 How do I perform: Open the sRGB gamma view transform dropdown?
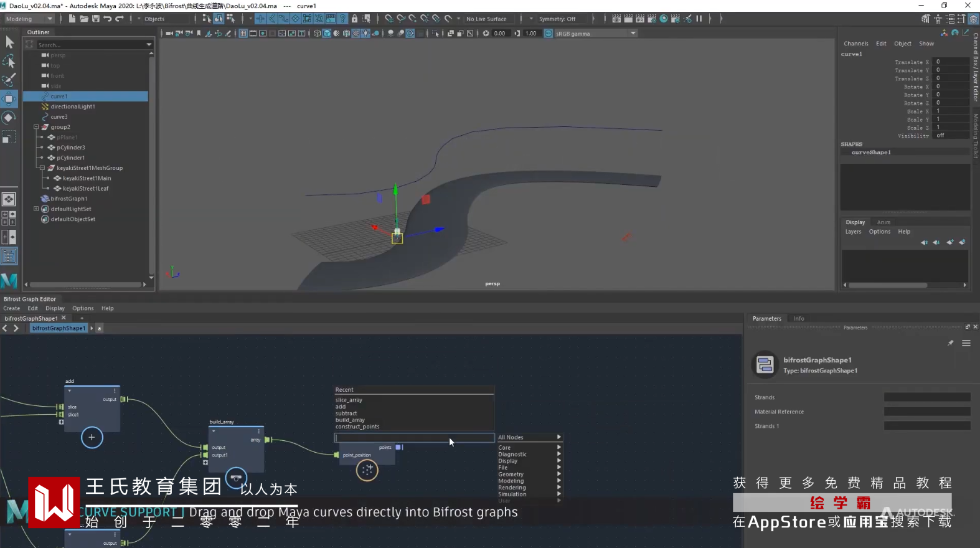(x=596, y=34)
